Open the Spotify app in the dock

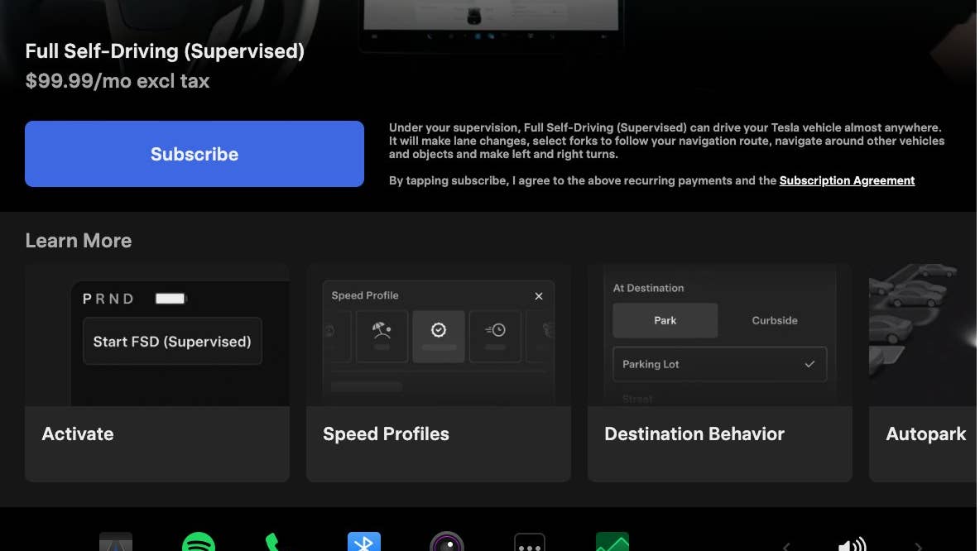199,543
